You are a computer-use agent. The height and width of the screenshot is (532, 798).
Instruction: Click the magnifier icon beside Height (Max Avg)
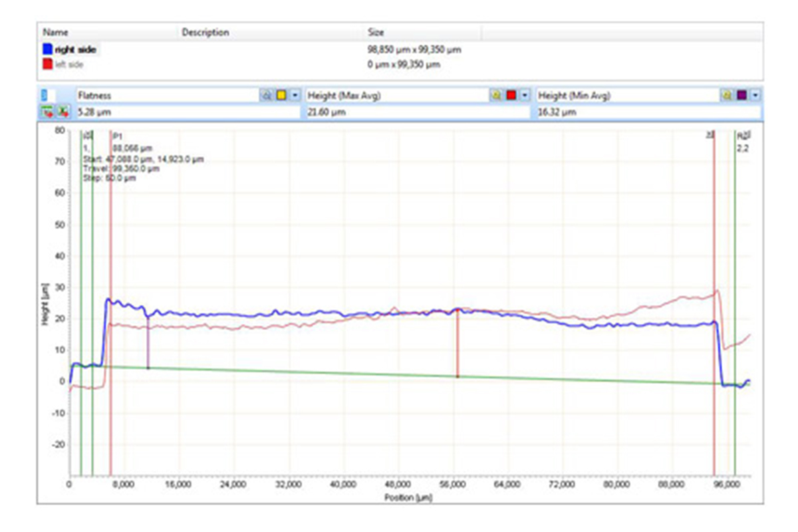(496, 96)
